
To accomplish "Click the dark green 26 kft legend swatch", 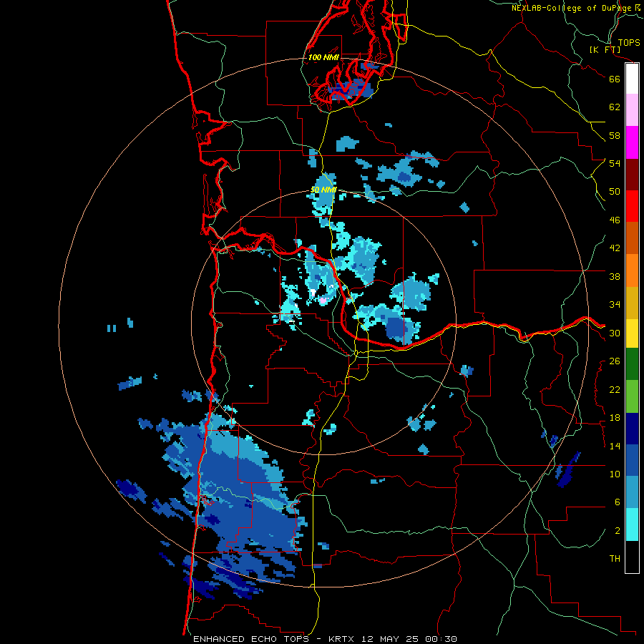I will (632, 364).
